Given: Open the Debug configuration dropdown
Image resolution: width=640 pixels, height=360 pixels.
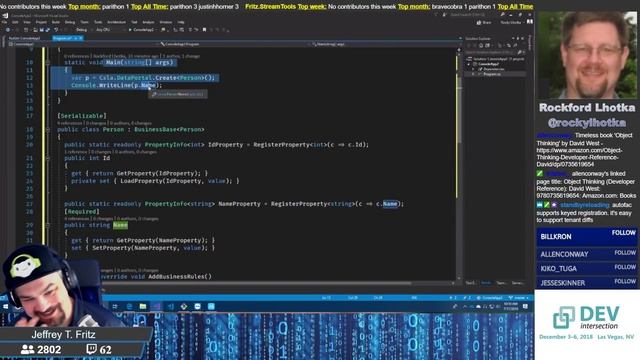Looking at the screenshot, I should (x=83, y=30).
